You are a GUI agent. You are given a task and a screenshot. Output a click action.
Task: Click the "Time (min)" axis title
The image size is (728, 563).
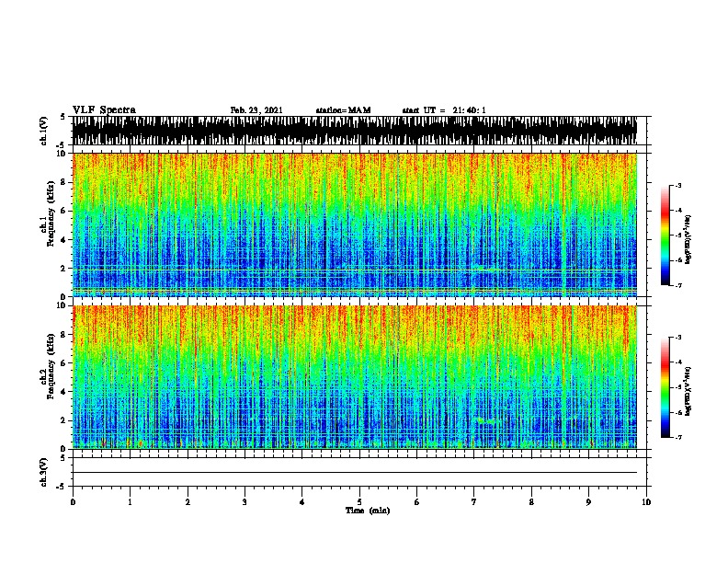(368, 511)
